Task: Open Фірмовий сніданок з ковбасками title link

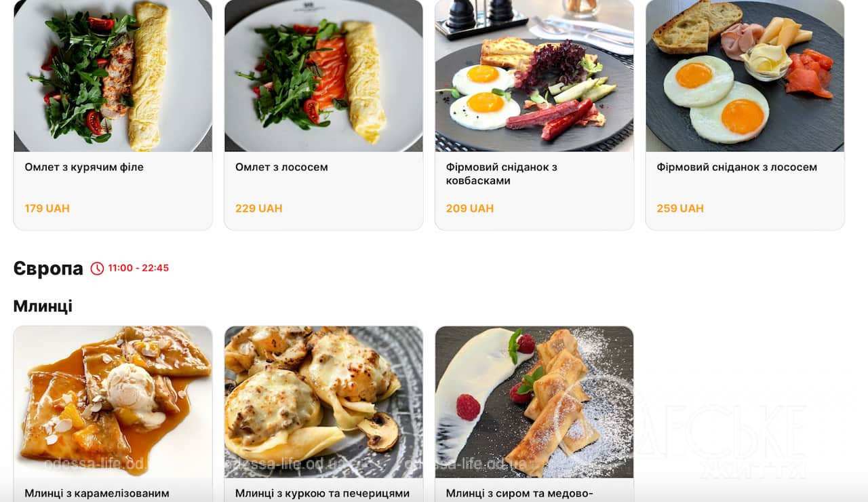Action: 502,174
